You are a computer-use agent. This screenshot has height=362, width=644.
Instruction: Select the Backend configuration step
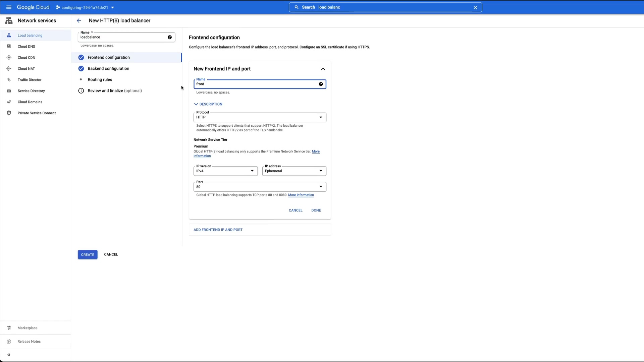tap(108, 69)
